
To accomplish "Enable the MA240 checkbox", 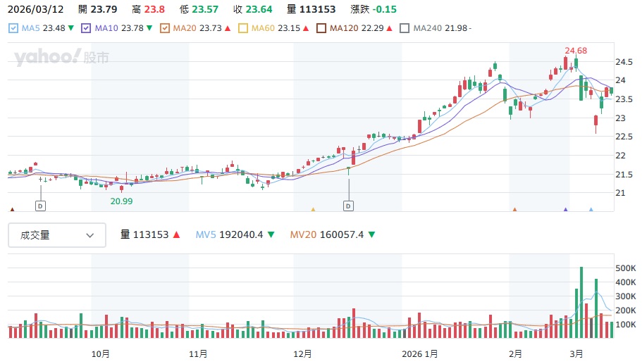I will (405, 28).
